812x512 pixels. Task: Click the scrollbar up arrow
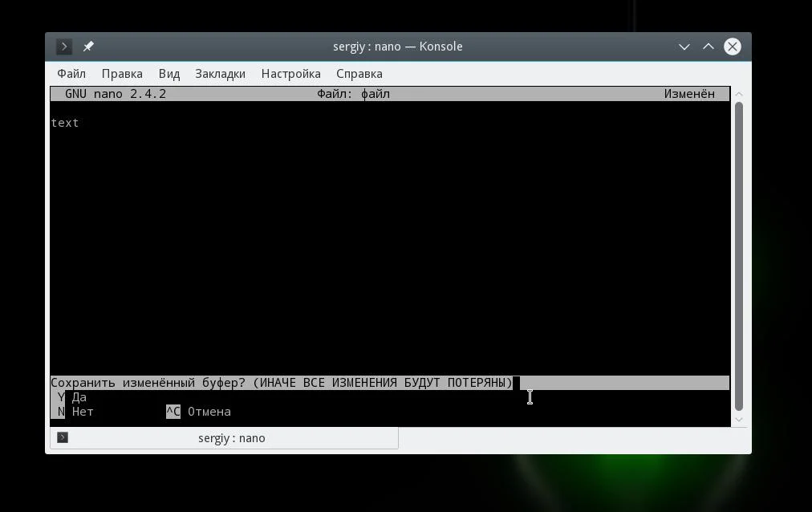(x=739, y=94)
